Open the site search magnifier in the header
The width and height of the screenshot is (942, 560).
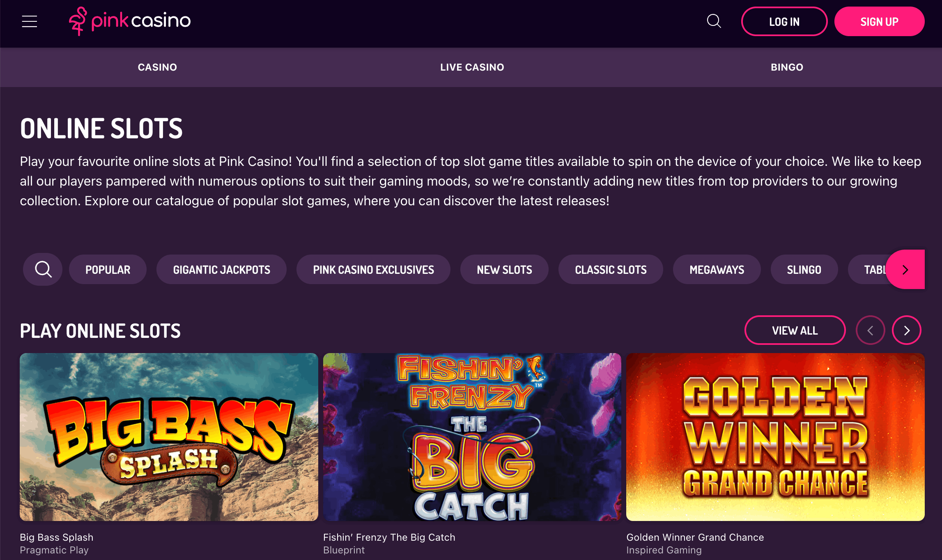pos(714,21)
